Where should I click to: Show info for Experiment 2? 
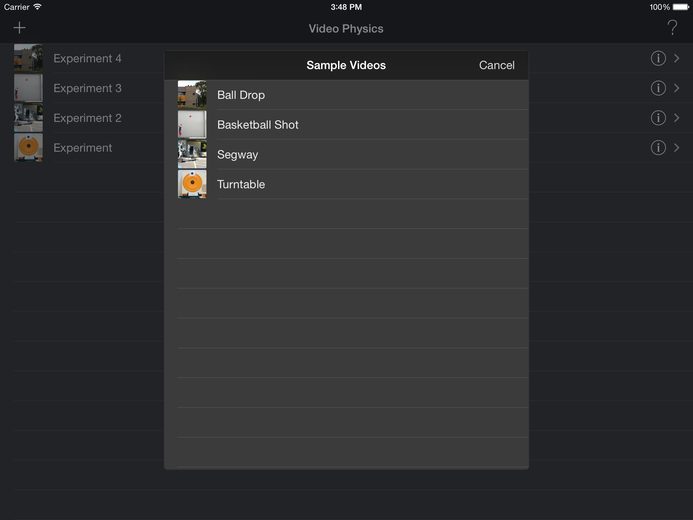[x=658, y=118]
